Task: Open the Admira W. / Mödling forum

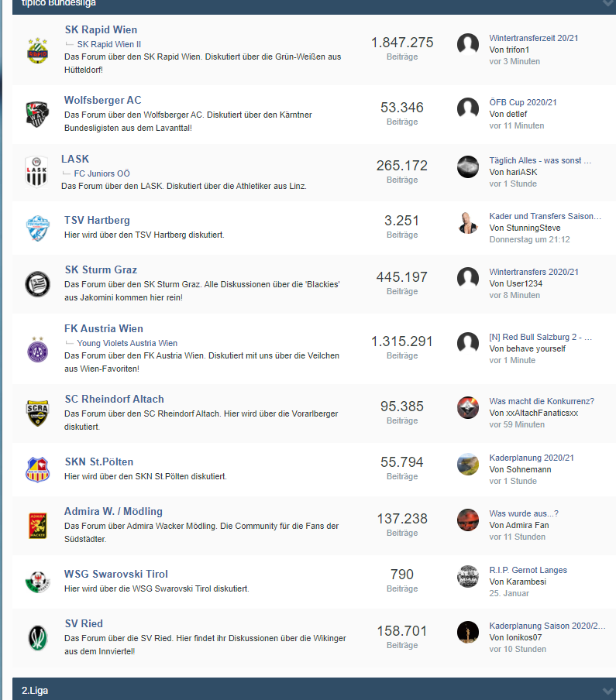Action: tap(113, 511)
